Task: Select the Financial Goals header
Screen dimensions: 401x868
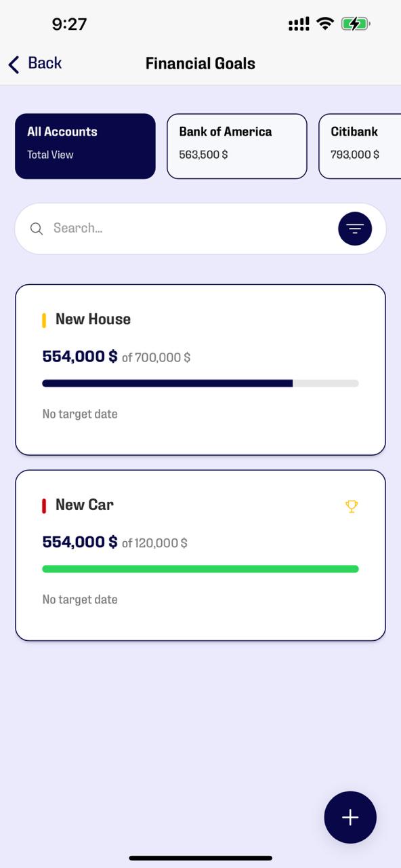Action: [x=200, y=63]
